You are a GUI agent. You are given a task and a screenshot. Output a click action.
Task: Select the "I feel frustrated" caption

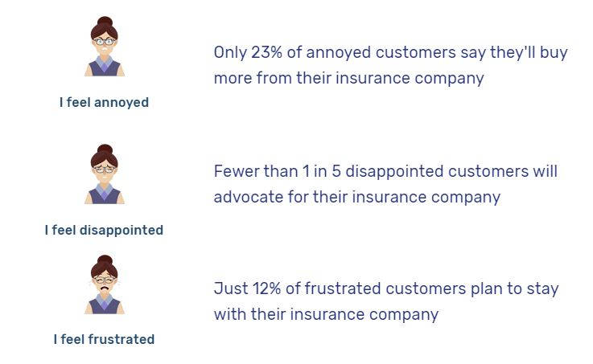click(x=104, y=339)
